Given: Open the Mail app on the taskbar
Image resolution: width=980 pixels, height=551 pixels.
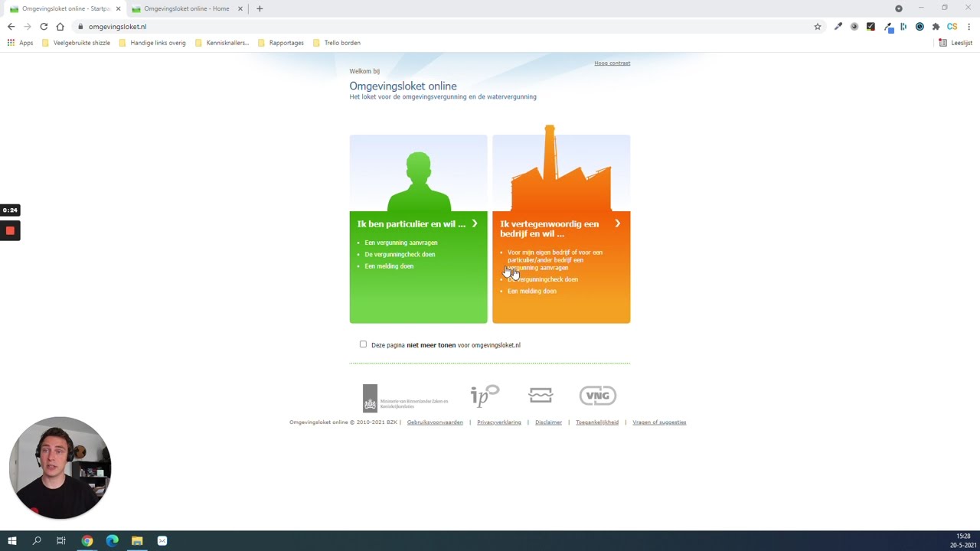Looking at the screenshot, I should pyautogui.click(x=162, y=541).
